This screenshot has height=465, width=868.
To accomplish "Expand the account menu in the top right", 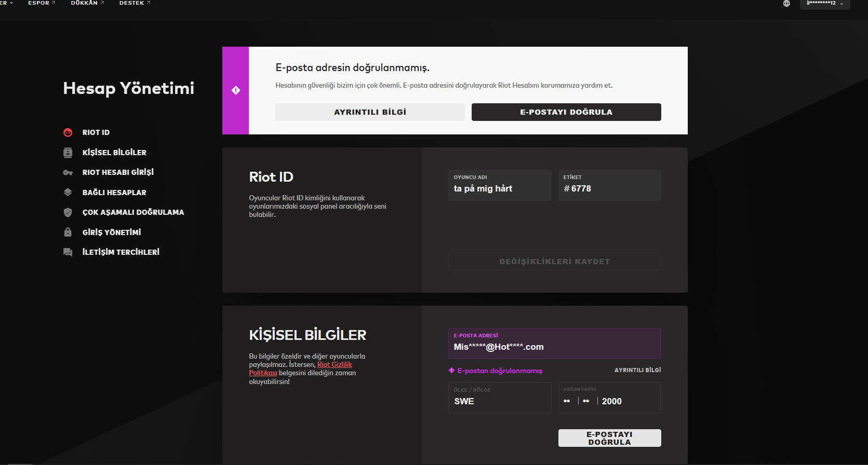I will coord(825,4).
